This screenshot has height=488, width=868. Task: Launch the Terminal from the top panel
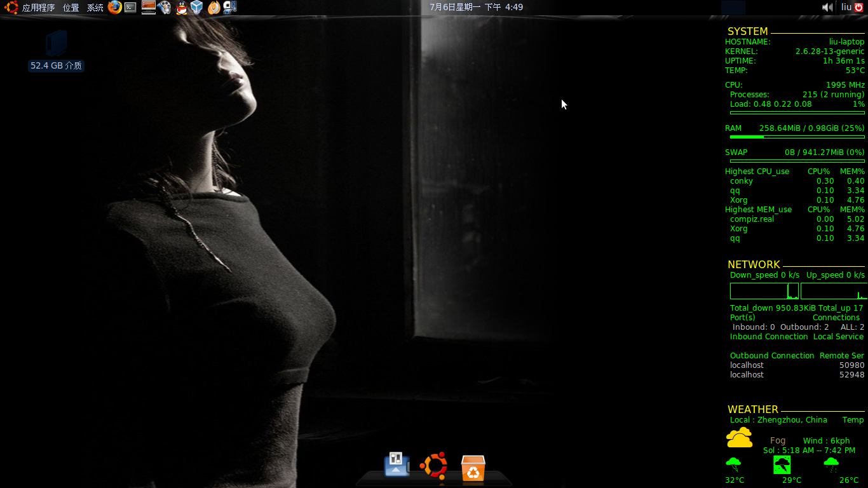click(130, 8)
